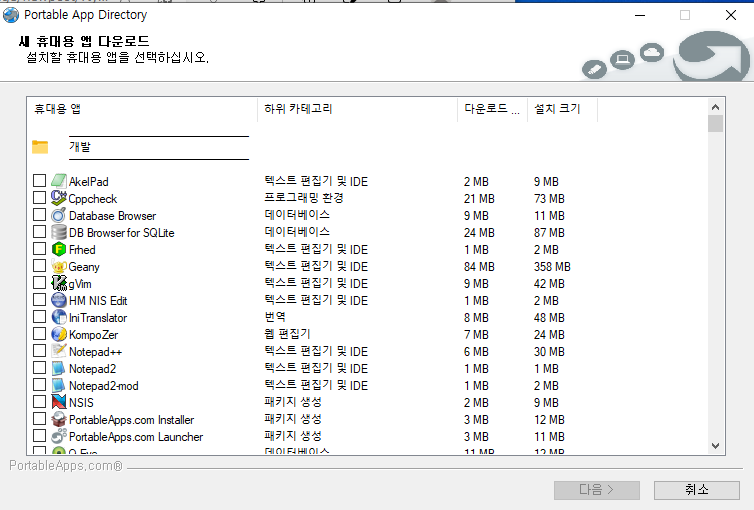Click the 87 MB install size
The width and height of the screenshot is (754, 510).
[549, 233]
